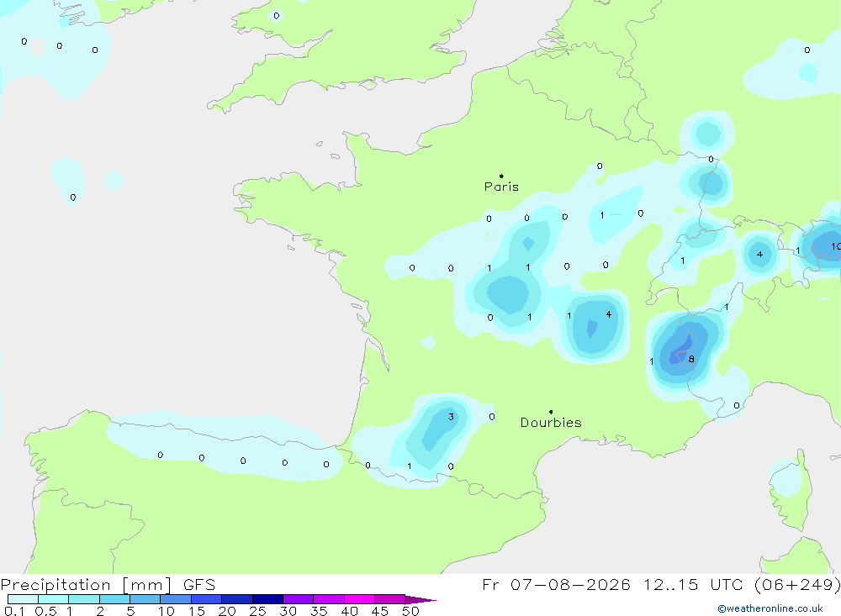
Task: Click the 'Precipitation [mm] GFS' title text
Action: pos(108,584)
